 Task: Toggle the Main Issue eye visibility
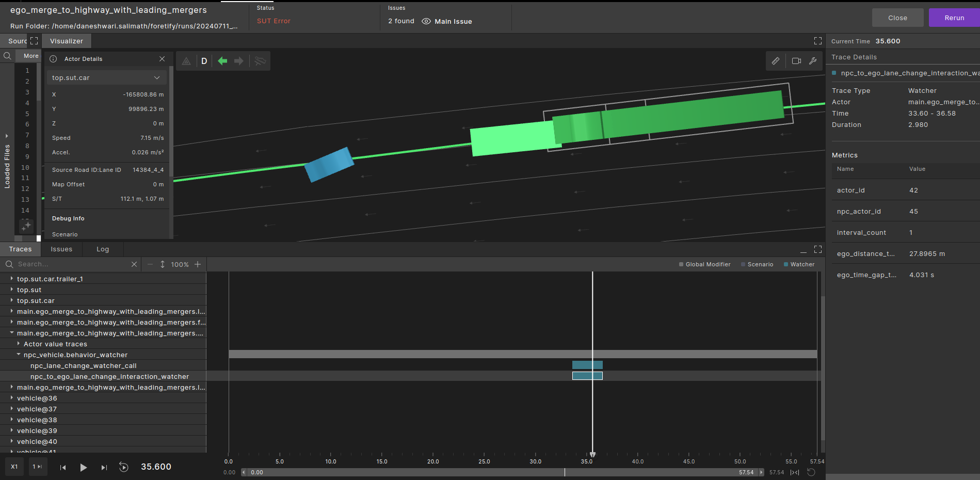click(426, 21)
